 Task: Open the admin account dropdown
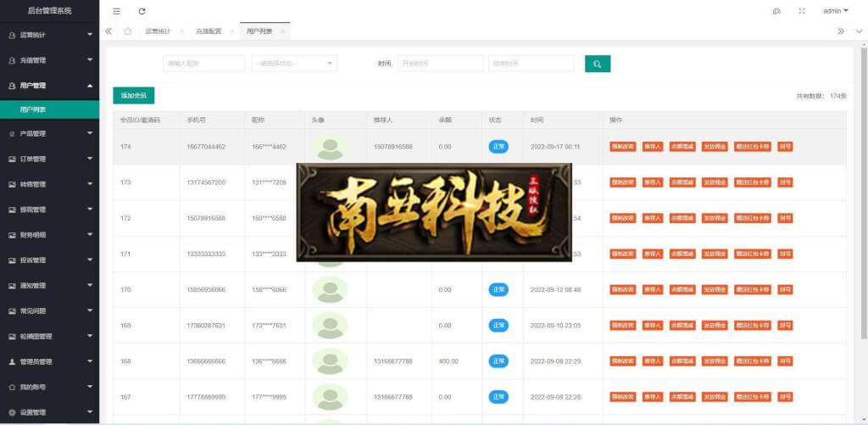pyautogui.click(x=836, y=11)
